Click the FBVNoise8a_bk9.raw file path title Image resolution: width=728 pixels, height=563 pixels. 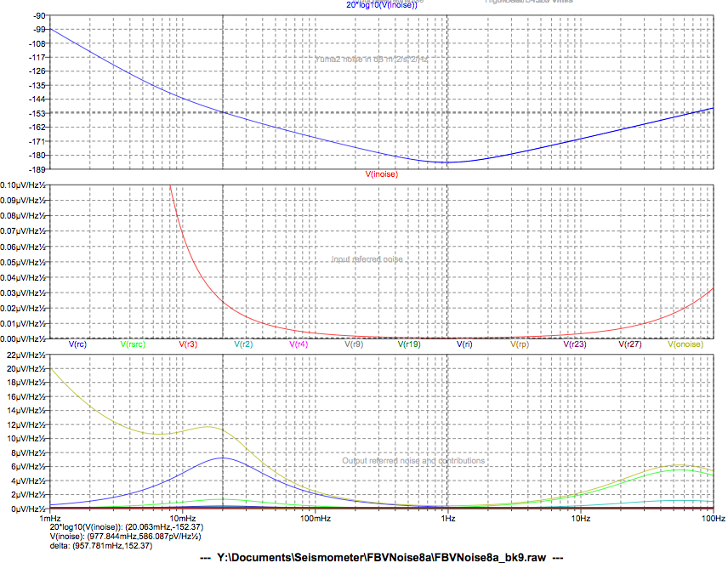pyautogui.click(x=381, y=557)
